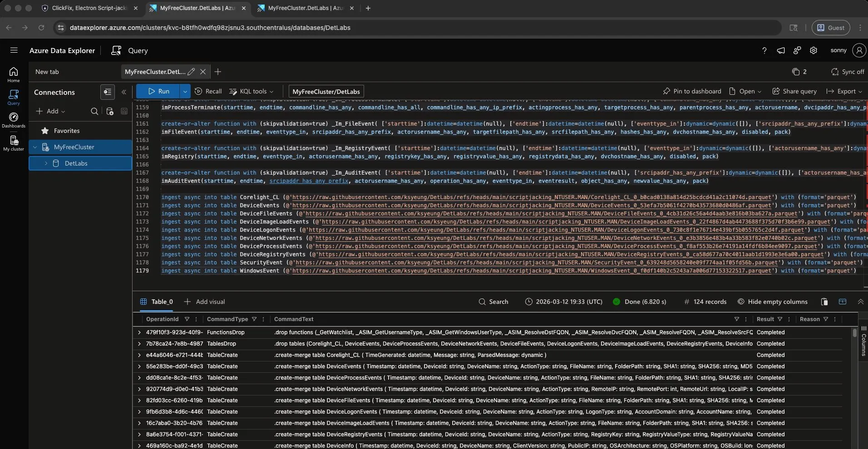Image resolution: width=868 pixels, height=449 pixels.
Task: Add a new query tab
Action: point(218,72)
